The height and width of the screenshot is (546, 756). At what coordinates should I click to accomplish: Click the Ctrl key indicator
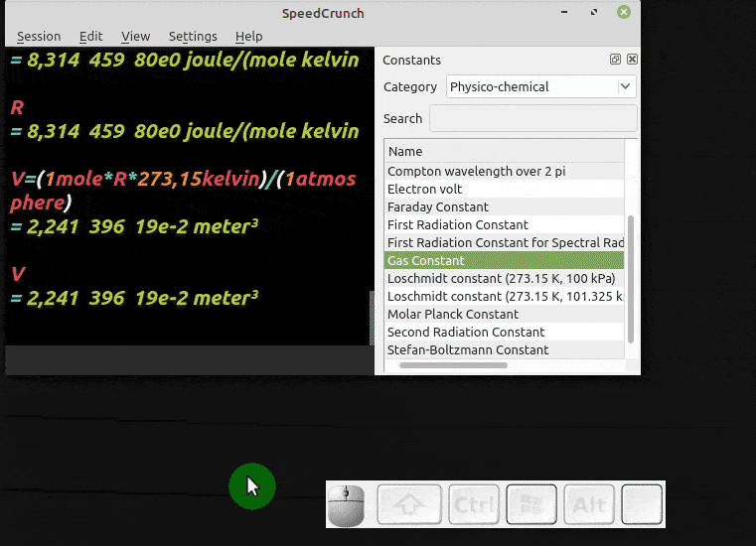[x=474, y=504]
